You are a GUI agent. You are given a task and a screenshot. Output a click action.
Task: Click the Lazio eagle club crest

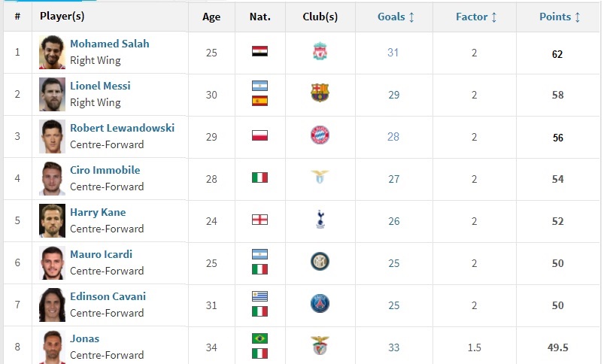click(320, 177)
